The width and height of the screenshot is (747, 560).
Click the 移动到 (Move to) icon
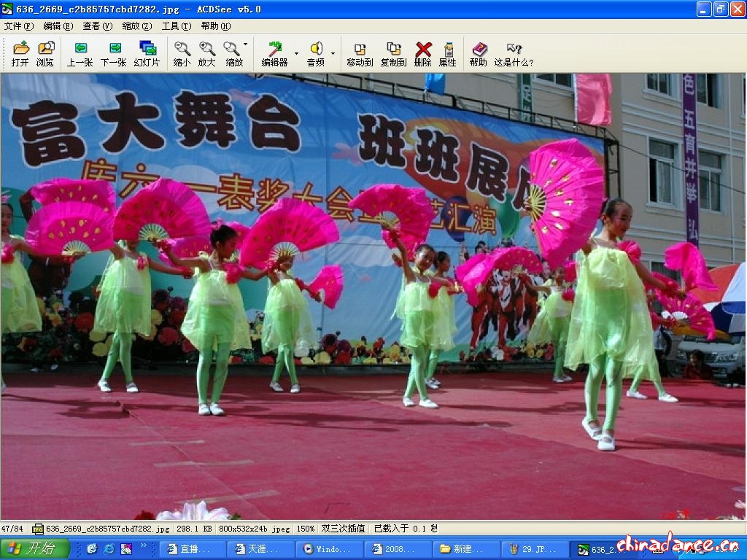point(360,53)
